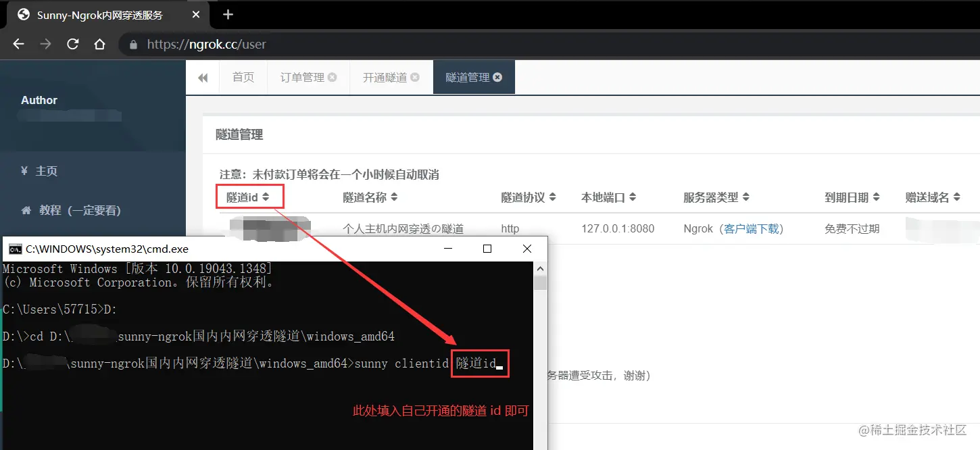Image resolution: width=980 pixels, height=450 pixels.
Task: Close the 开通隧道 tab
Action: [x=415, y=78]
